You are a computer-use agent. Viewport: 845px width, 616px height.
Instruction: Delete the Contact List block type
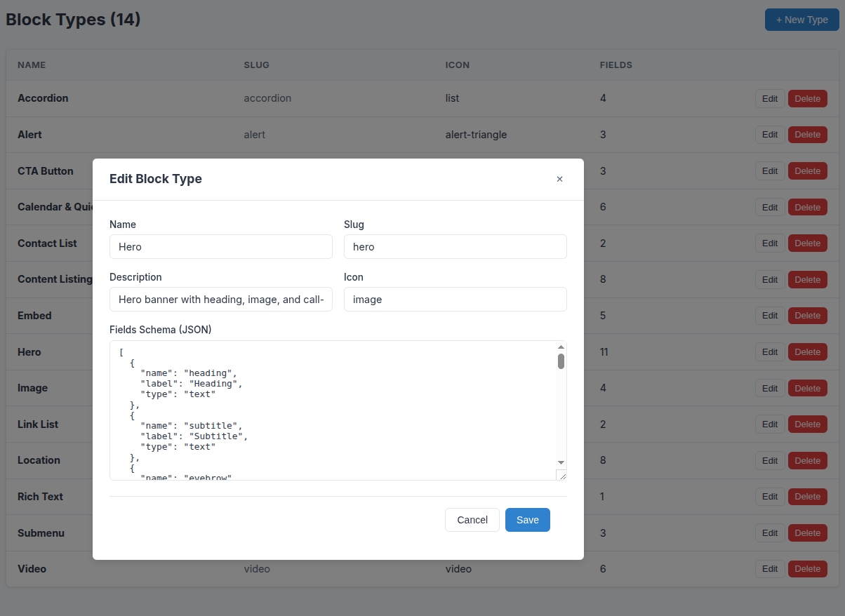pyautogui.click(x=807, y=243)
